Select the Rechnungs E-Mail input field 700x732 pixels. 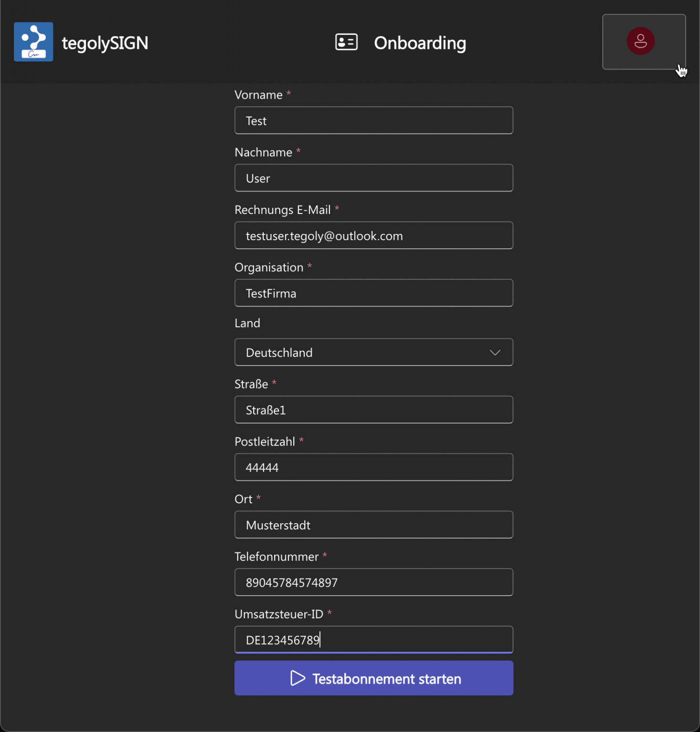(x=373, y=235)
